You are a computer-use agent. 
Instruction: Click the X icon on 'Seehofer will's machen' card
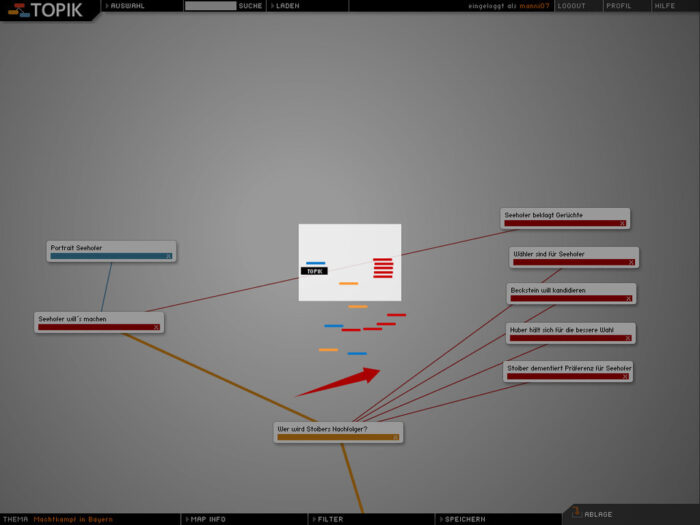tap(156, 327)
